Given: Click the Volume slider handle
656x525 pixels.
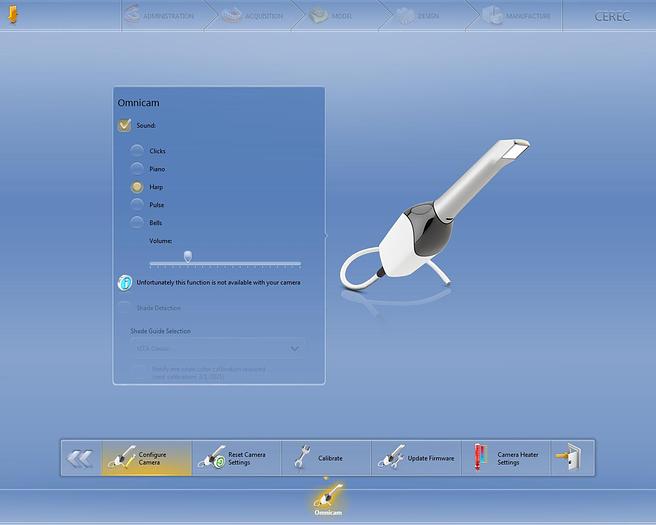Looking at the screenshot, I should click(x=188, y=256).
